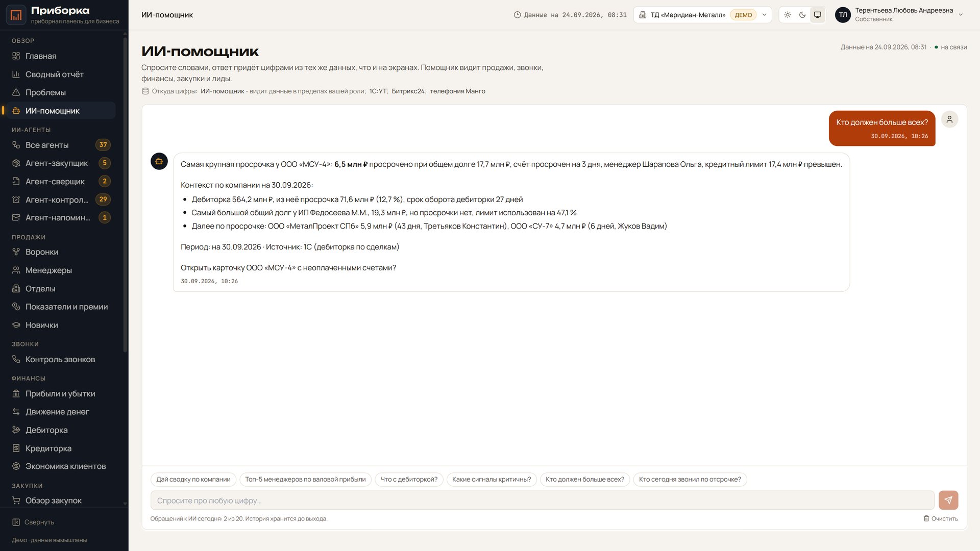Click the Обзор закупок cart icon
This screenshot has width=980, height=551.
pos(16,501)
